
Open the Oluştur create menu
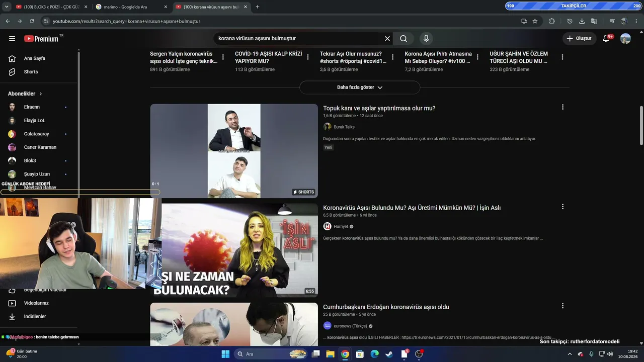pos(579,39)
